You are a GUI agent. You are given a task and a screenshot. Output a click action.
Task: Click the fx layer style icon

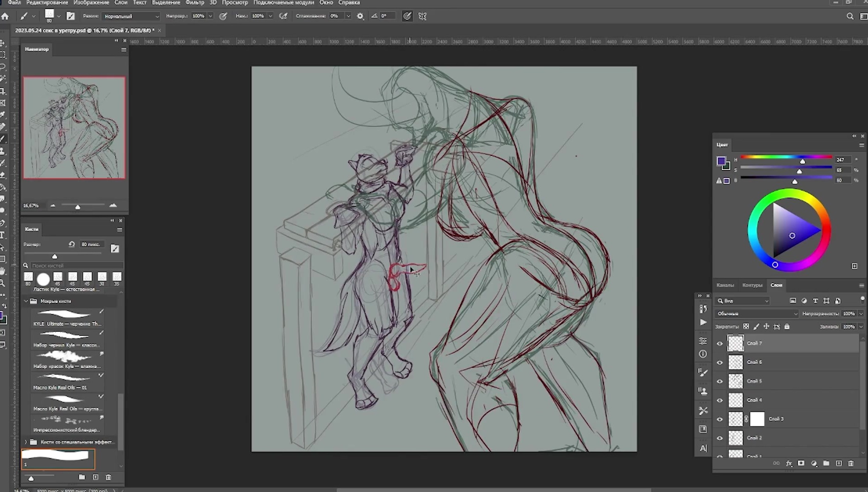(789, 463)
